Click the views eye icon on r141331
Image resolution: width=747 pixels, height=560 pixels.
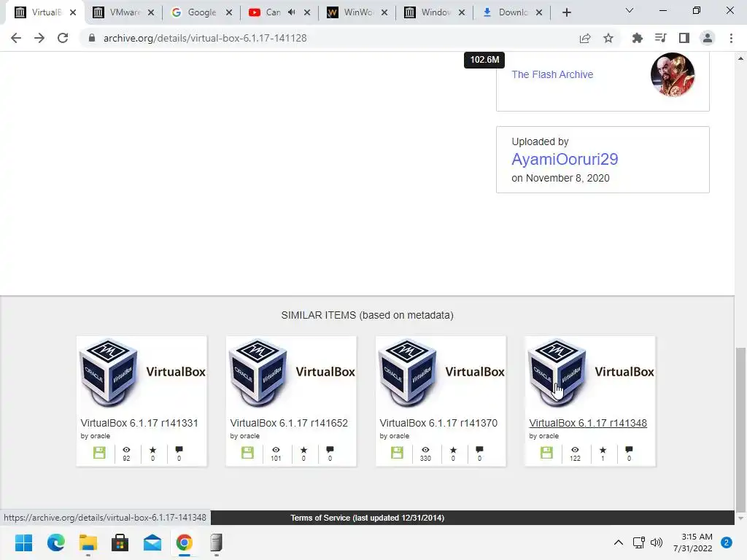click(x=126, y=449)
